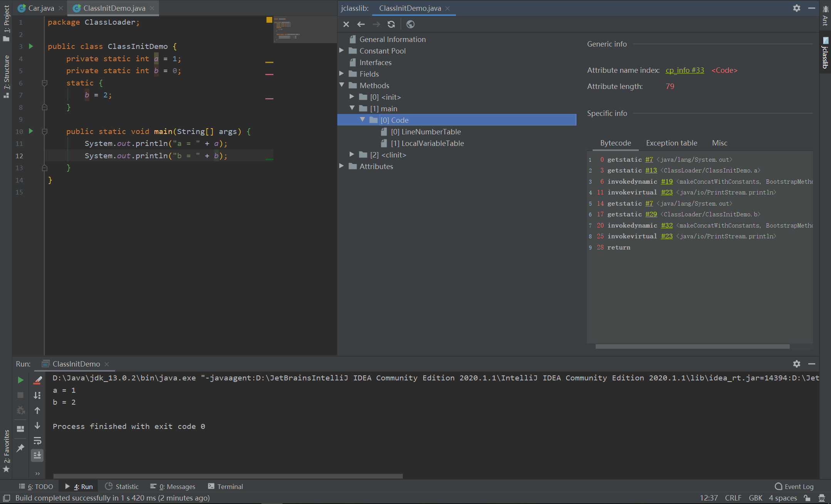Toggle tool window quick access icon
This screenshot has width=831, height=504.
click(7, 498)
